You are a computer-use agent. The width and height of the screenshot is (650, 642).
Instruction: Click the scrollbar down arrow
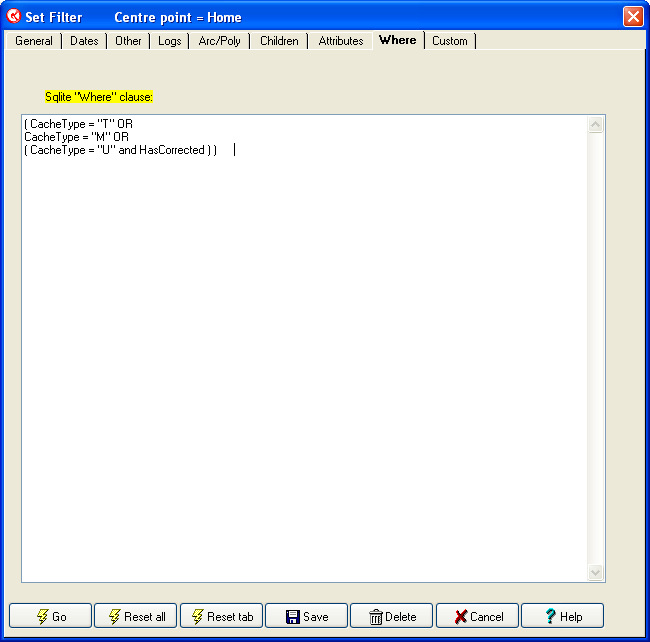point(596,572)
